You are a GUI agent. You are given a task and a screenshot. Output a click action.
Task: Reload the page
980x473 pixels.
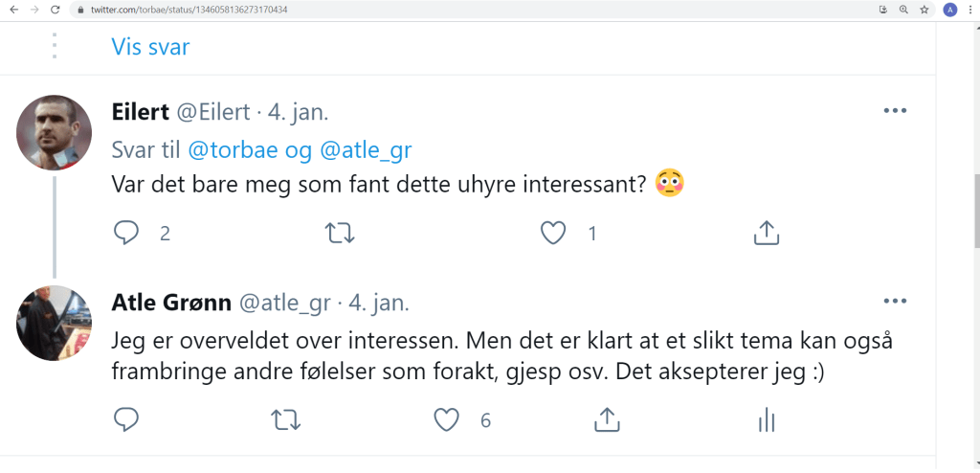coord(55,10)
